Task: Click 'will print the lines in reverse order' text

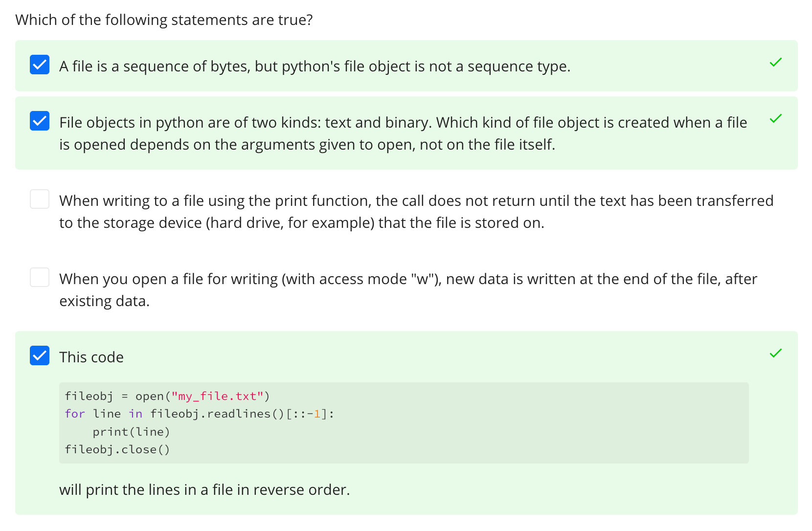Action: [x=204, y=490]
